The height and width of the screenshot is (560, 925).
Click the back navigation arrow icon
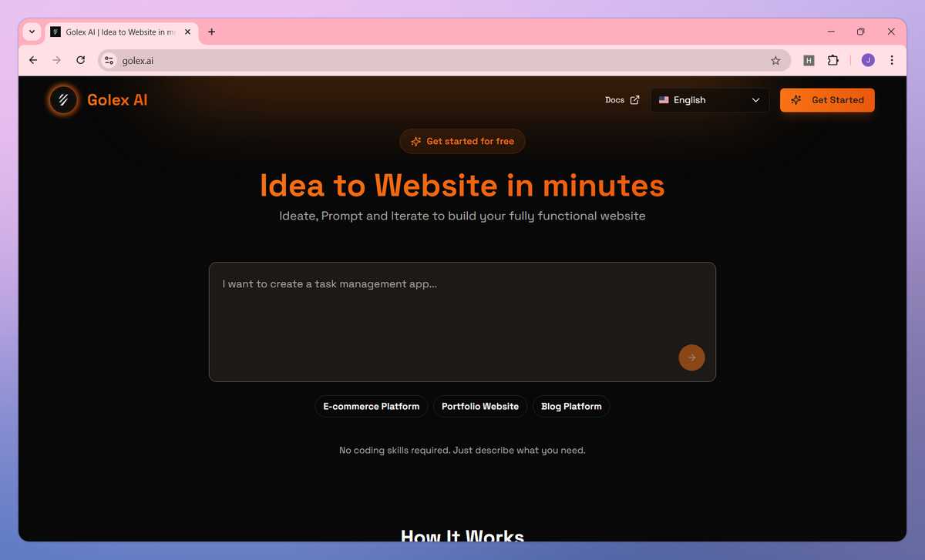click(32, 59)
